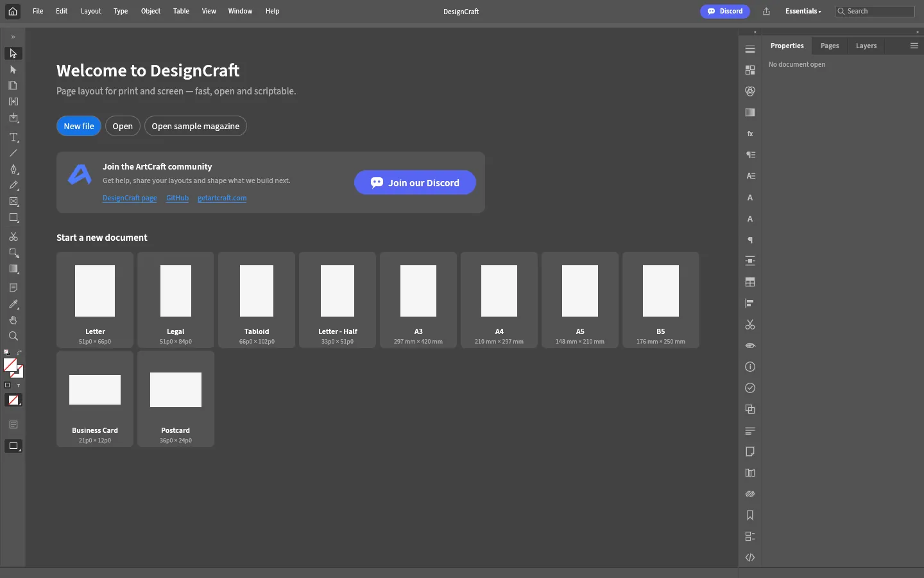Toggle formatting affects container

point(8,385)
